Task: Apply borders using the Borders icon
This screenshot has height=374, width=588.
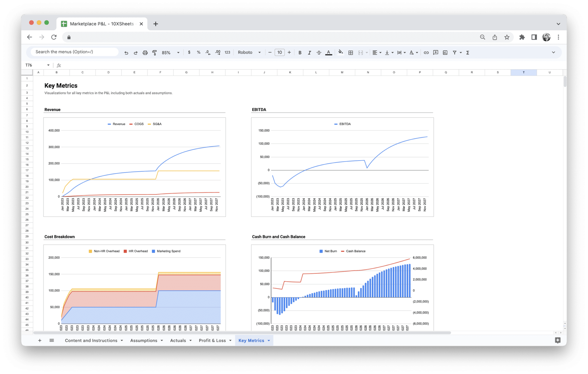Action: tap(350, 52)
